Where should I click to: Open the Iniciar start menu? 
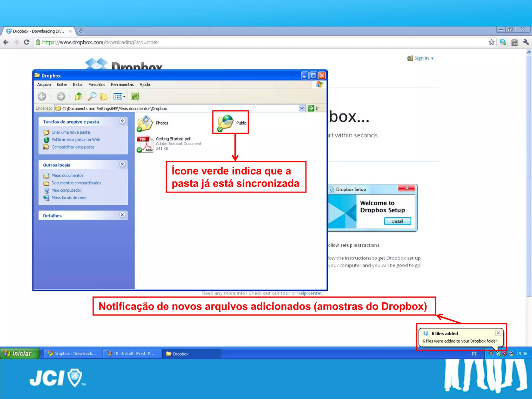tap(20, 354)
